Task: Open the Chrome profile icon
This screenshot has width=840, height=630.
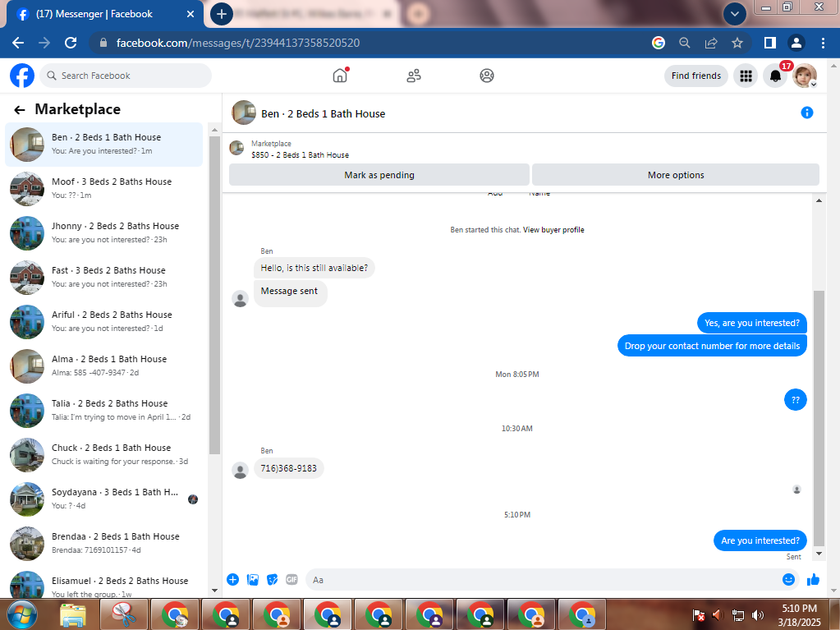Action: [796, 43]
